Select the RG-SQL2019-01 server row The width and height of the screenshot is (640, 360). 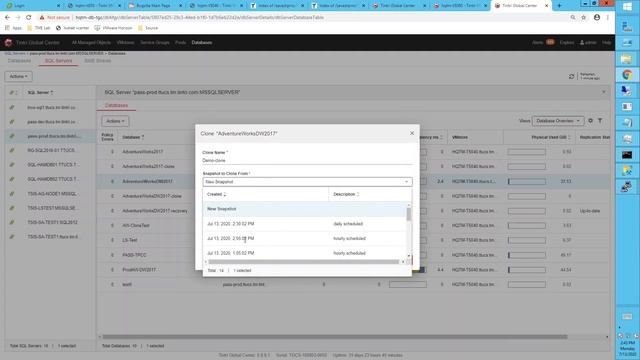(50, 151)
